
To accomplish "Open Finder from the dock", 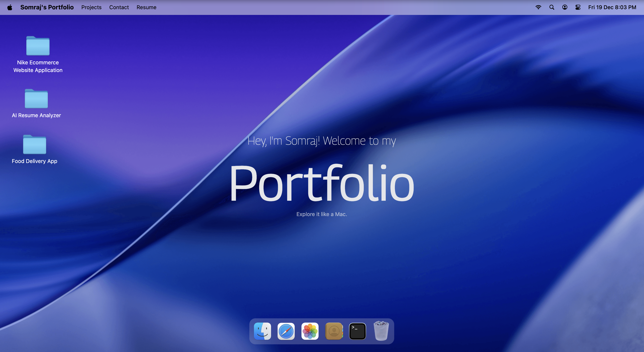I will (x=262, y=332).
